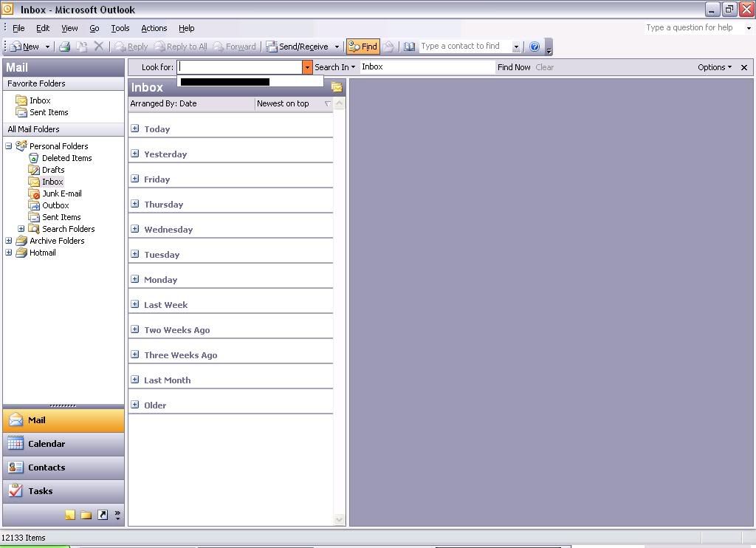The width and height of the screenshot is (756, 548).
Task: Expand the Archive Folders tree node
Action: click(x=9, y=241)
